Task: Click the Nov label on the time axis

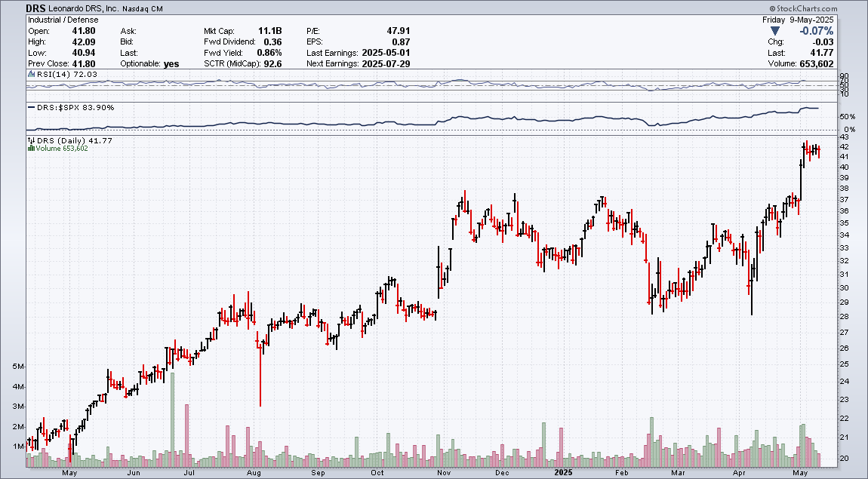Action: pos(444,473)
